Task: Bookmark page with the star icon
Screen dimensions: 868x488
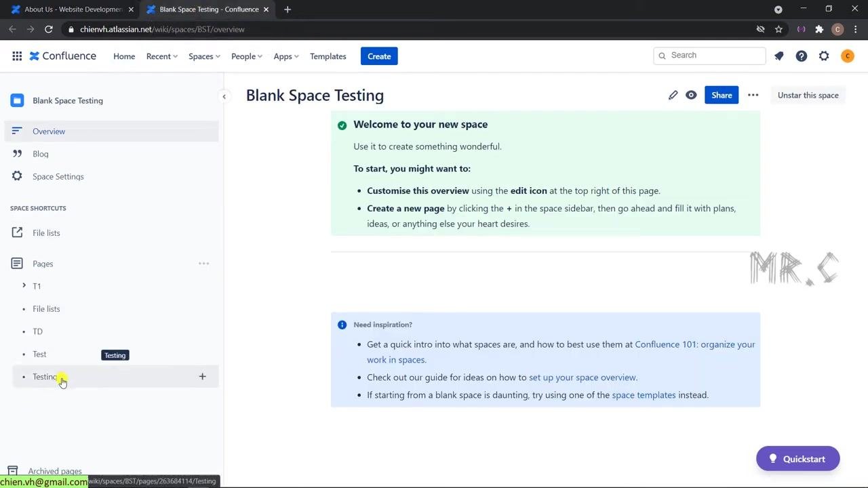Action: 778,29
